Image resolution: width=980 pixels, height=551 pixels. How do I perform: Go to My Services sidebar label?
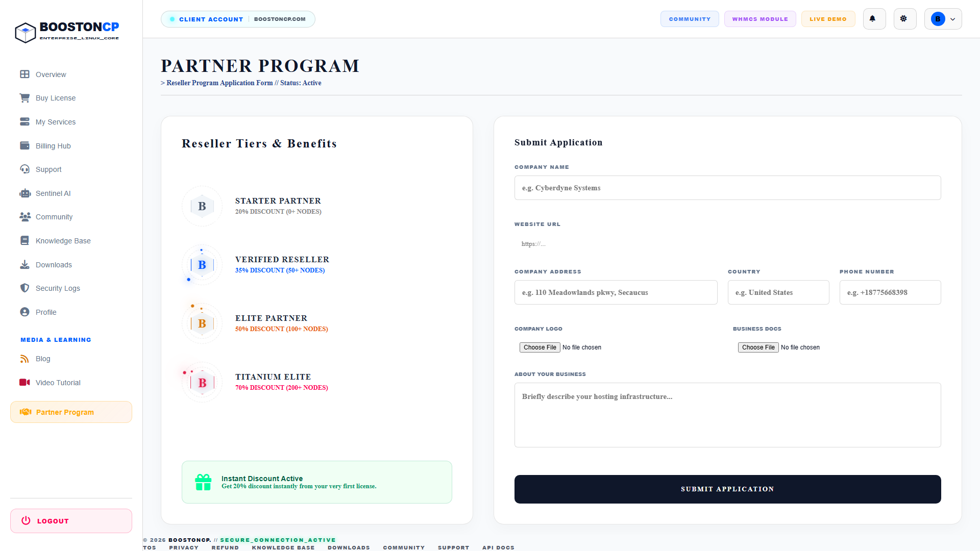(56, 122)
